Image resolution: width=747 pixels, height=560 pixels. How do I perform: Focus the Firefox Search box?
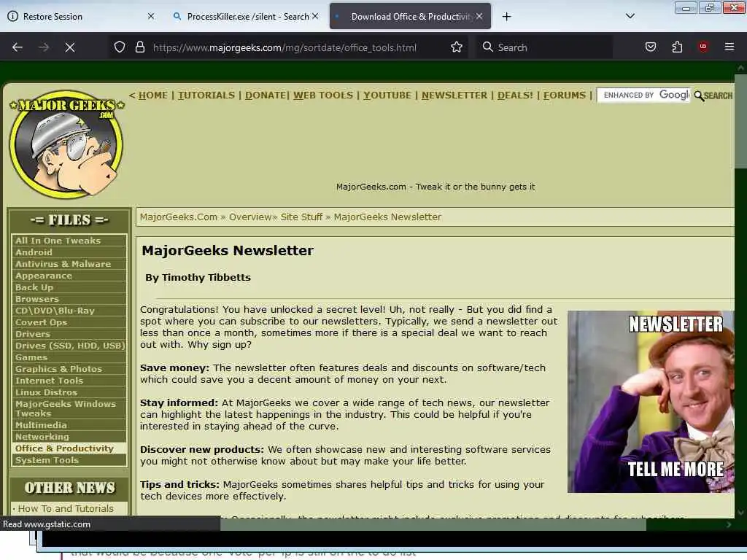tap(543, 47)
